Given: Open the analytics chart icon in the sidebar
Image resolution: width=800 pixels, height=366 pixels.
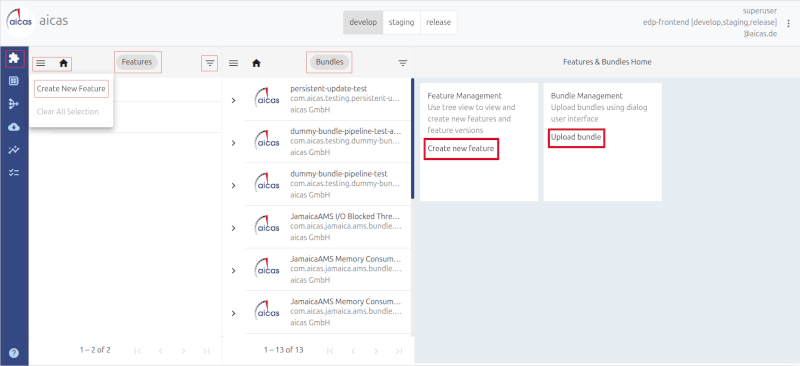Looking at the screenshot, I should 14,150.
